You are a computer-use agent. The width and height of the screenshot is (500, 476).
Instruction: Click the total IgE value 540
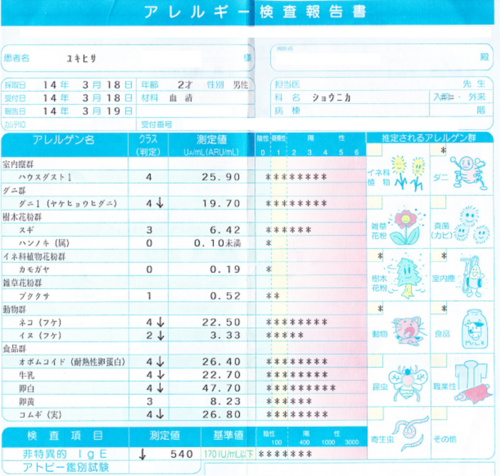coord(182,454)
